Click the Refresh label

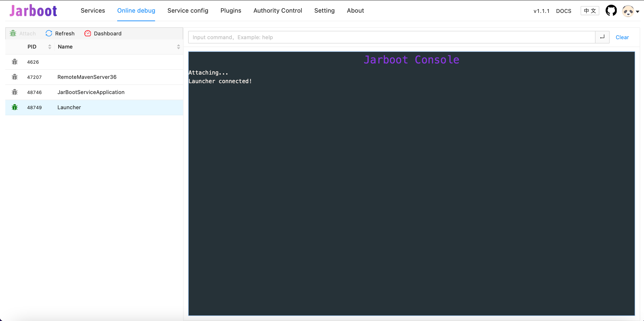pyautogui.click(x=65, y=33)
